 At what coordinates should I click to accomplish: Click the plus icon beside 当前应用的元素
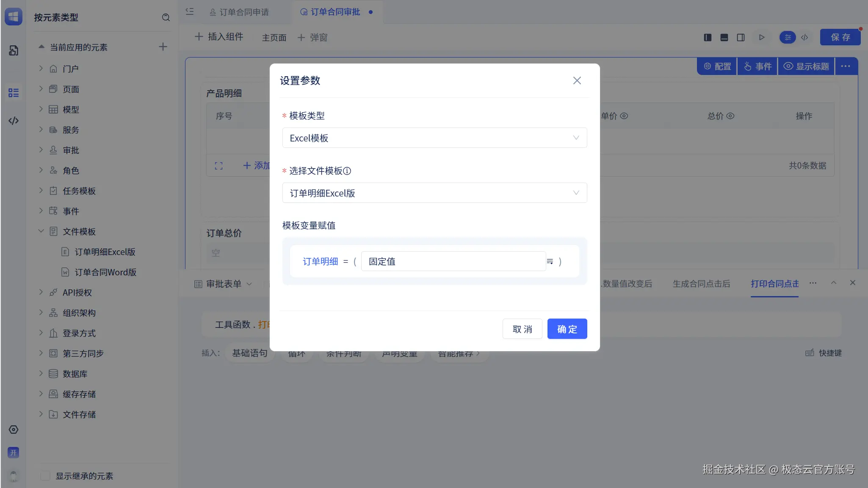click(163, 47)
